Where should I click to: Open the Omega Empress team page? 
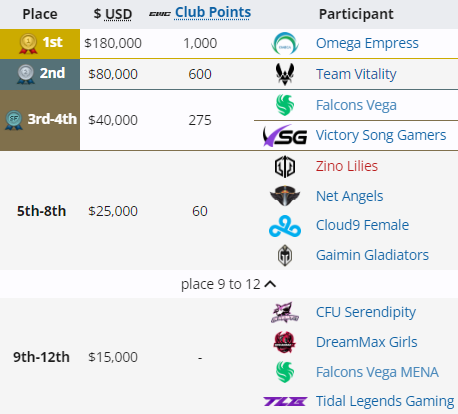coord(367,43)
